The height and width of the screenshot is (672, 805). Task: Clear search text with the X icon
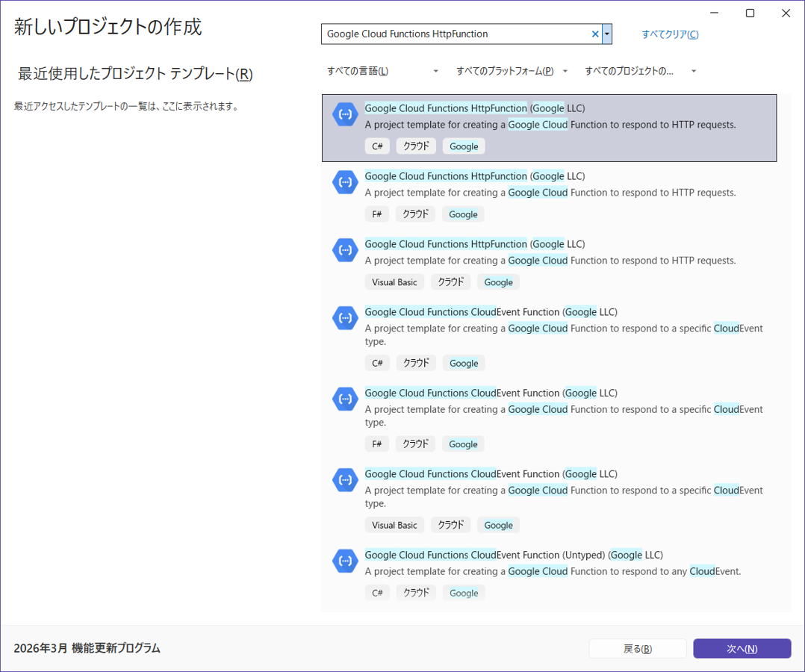coord(595,34)
